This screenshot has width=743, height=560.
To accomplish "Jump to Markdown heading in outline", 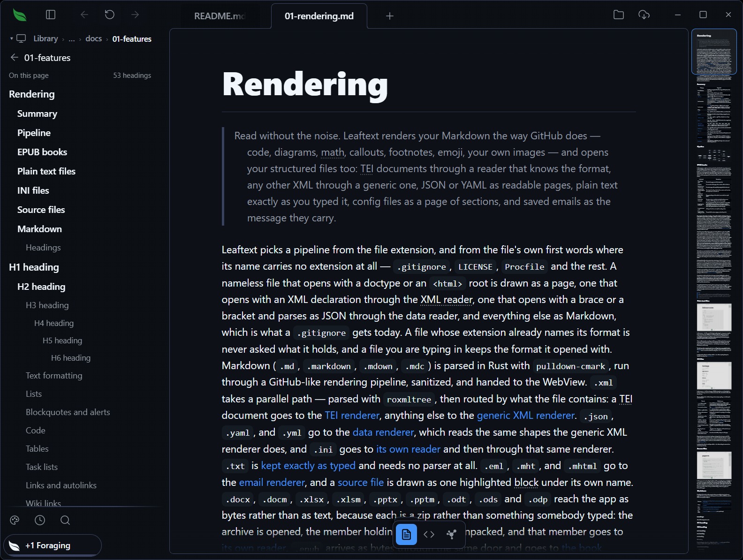I will (x=39, y=229).
